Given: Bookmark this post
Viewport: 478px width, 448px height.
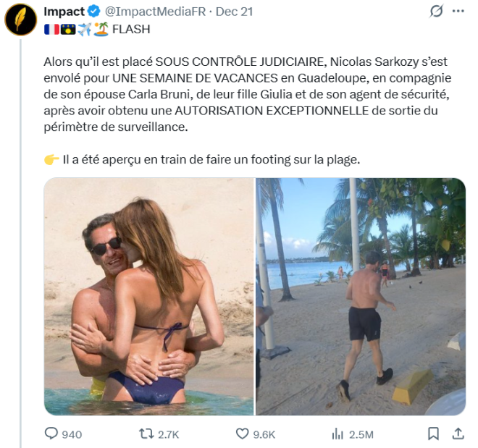Looking at the screenshot, I should (x=433, y=434).
